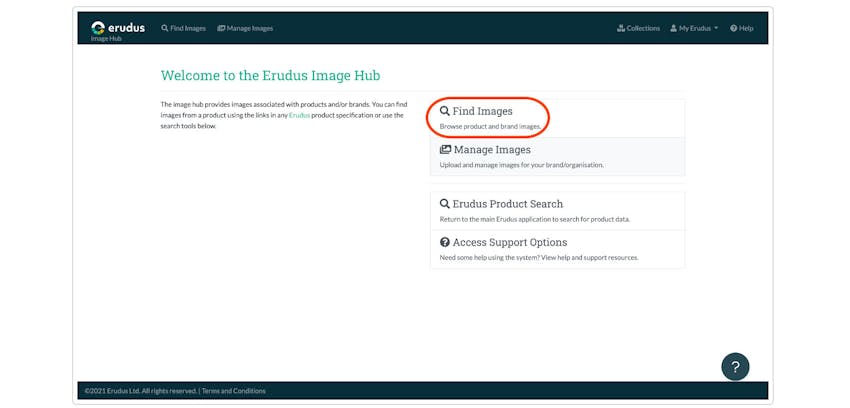
Task: Go to Collections in the header
Action: click(x=639, y=28)
